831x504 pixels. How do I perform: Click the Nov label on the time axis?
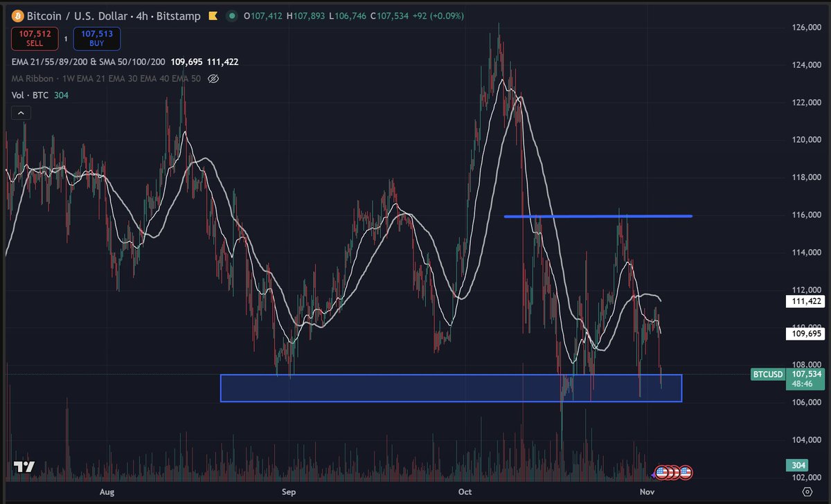tap(647, 492)
